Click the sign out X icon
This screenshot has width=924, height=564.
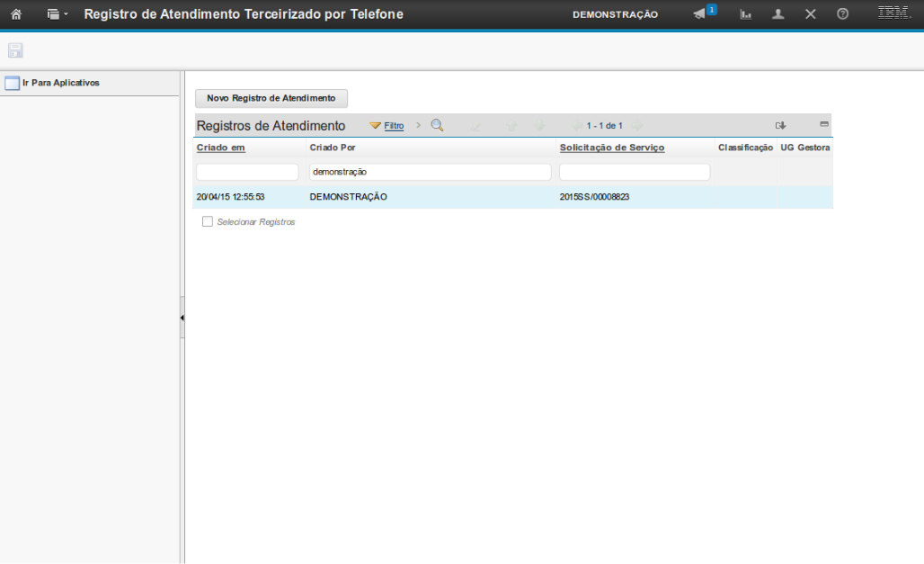pyautogui.click(x=810, y=15)
